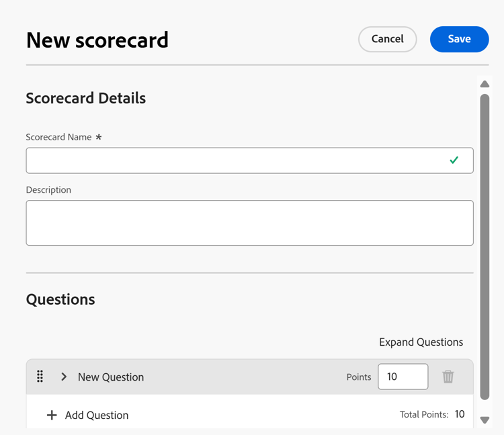Click the Points label in the question row
504x435 pixels.
click(x=359, y=377)
